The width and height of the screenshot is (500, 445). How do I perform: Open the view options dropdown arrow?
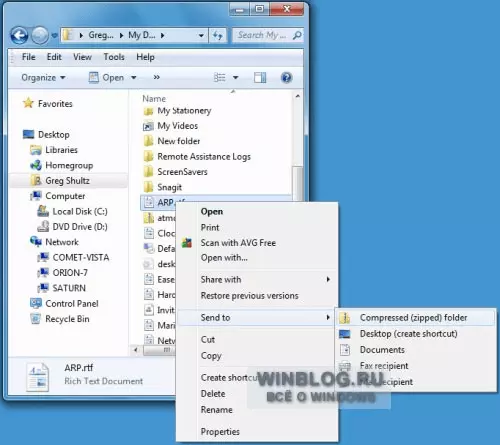coord(236,78)
